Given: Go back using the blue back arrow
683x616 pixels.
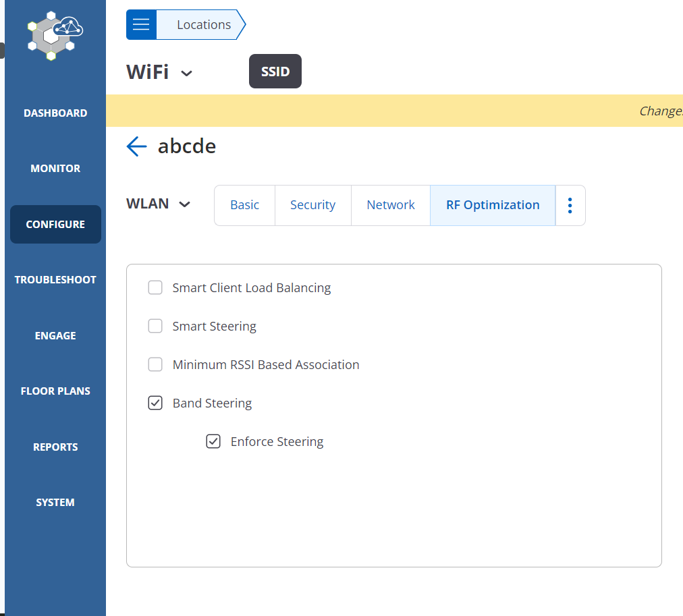Looking at the screenshot, I should point(136,146).
